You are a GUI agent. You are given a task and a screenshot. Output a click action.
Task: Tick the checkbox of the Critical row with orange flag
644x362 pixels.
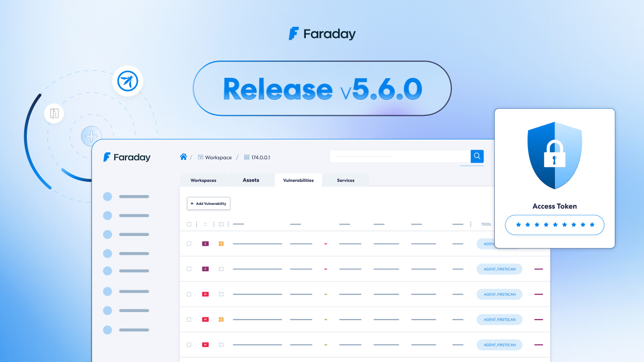point(189,243)
